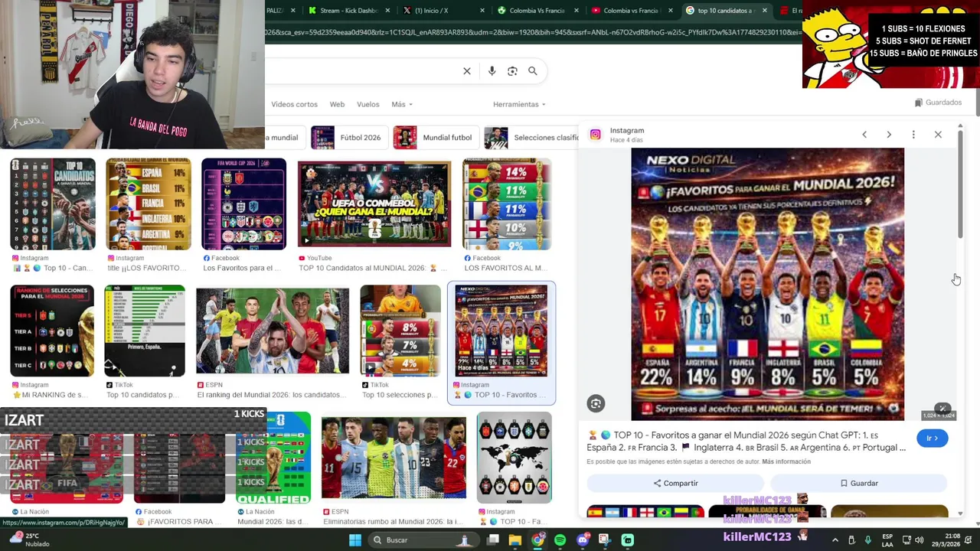
Task: Close the Instagram image preview panel
Action: tap(938, 135)
